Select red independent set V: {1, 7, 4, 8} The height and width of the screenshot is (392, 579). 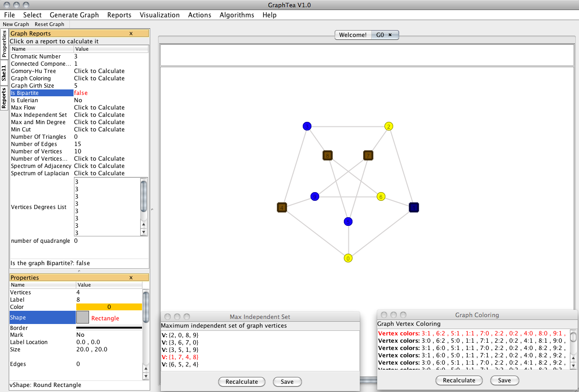180,357
